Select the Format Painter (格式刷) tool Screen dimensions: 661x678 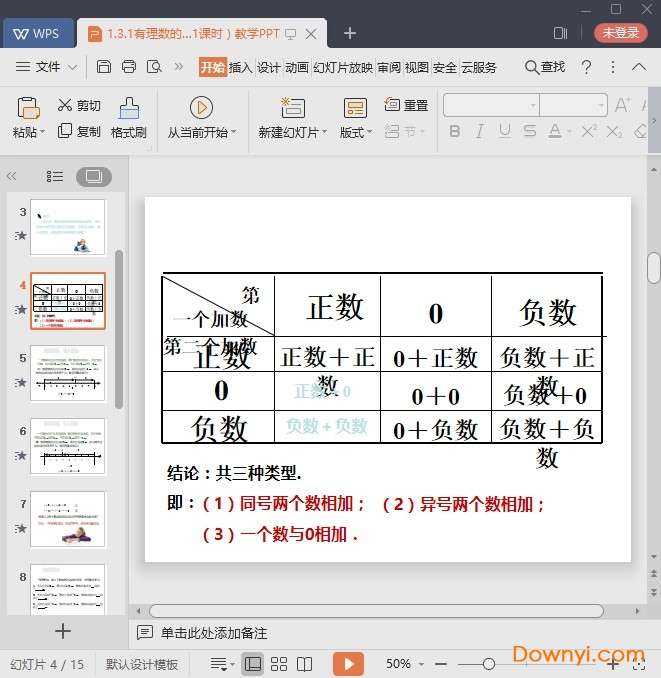(129, 107)
